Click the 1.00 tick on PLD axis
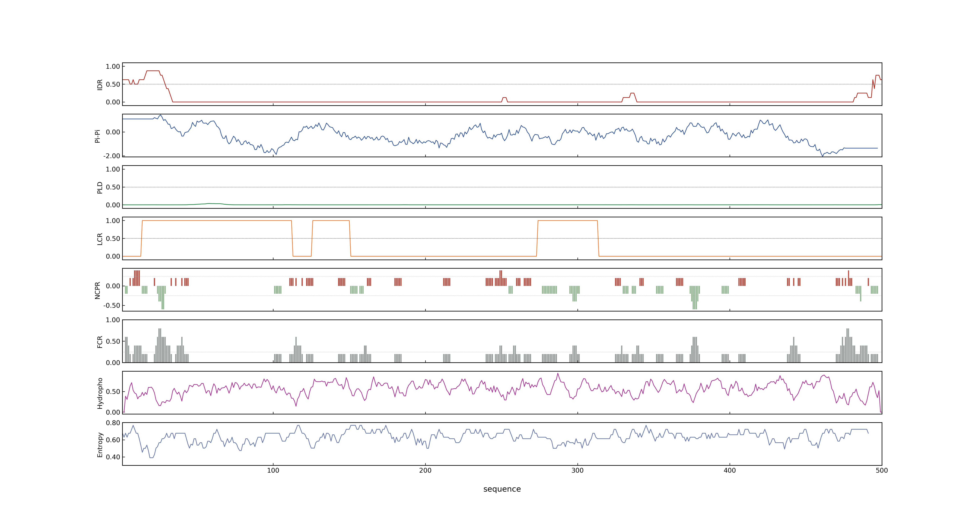 [113, 169]
